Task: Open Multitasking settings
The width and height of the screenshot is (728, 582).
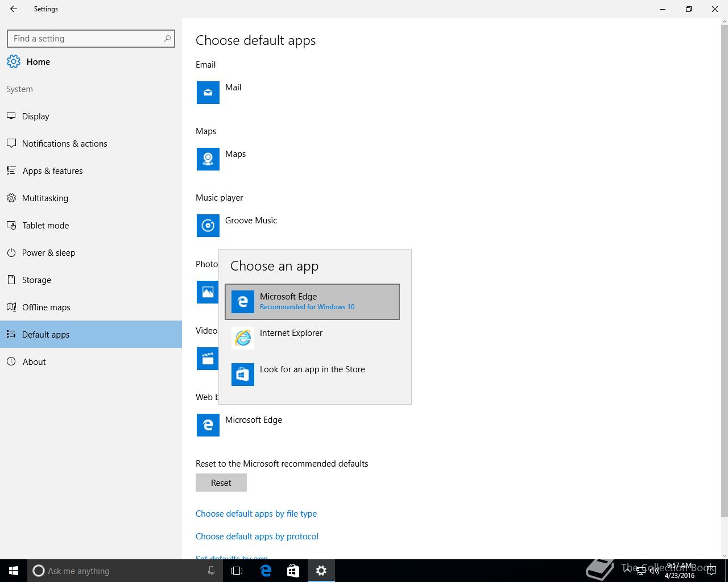Action: click(x=91, y=198)
